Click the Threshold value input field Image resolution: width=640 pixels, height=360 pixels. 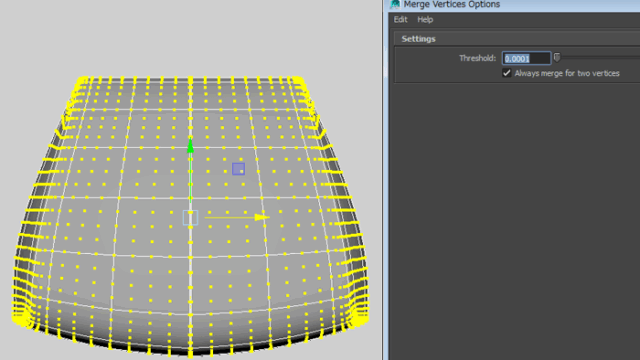tap(526, 58)
